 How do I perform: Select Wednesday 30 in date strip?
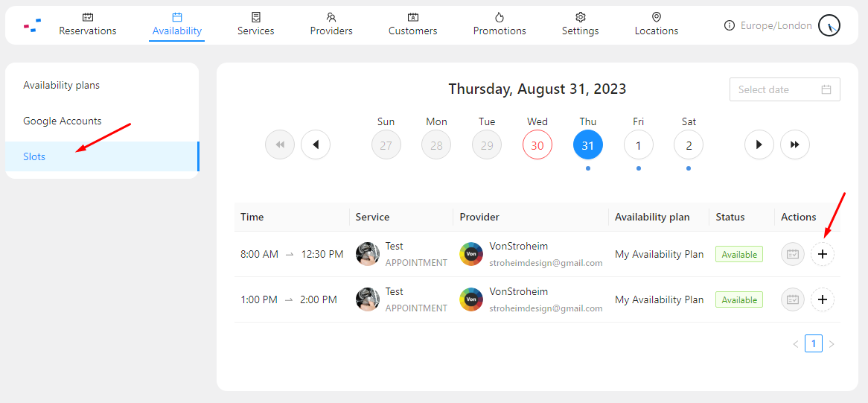click(537, 145)
